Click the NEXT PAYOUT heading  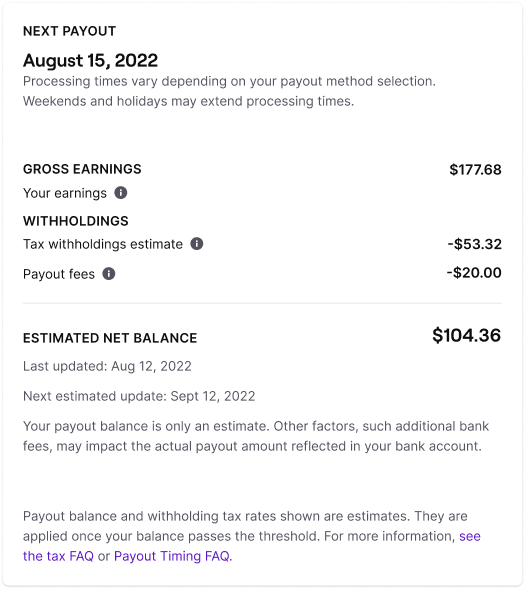[69, 31]
